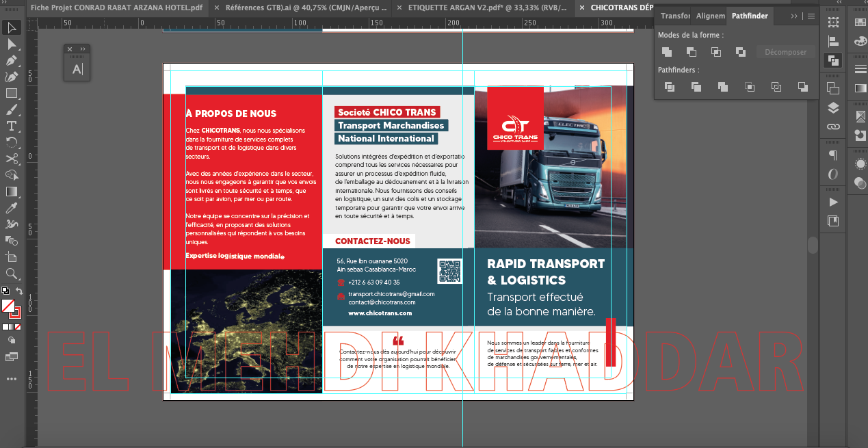Switch to the Alignement panel tab
The width and height of the screenshot is (868, 448).
(710, 16)
